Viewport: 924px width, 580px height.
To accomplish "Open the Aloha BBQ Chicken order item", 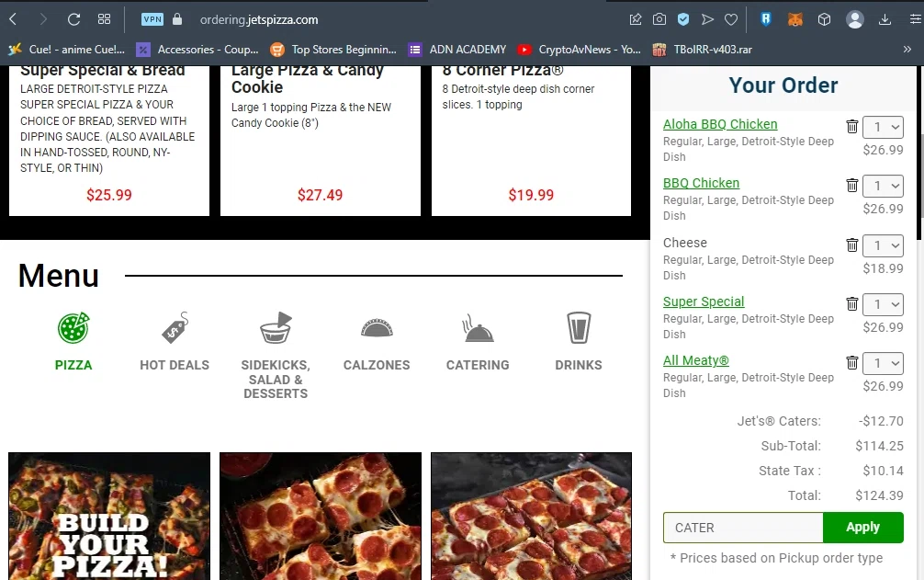I will (720, 124).
